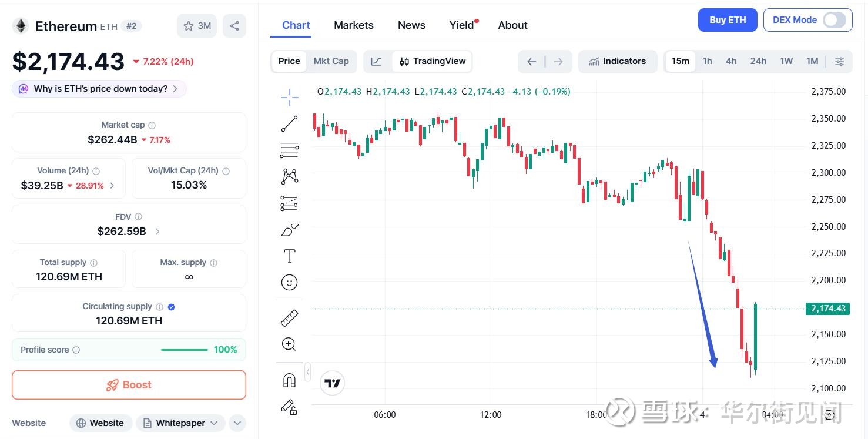Click the Buy ETH button
This screenshot has width=868, height=439.
tap(728, 20)
